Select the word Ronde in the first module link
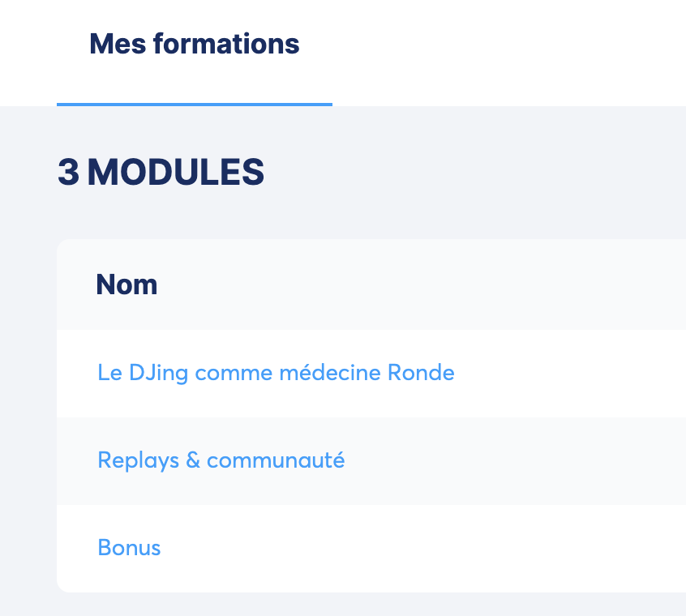Image resolution: width=686 pixels, height=616 pixels. pos(421,373)
